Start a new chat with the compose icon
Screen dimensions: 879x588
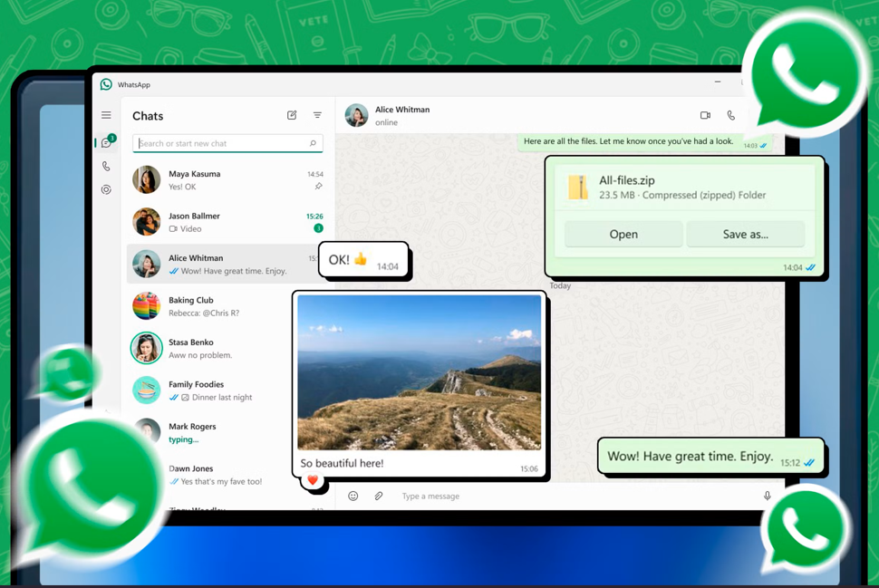coord(292,115)
